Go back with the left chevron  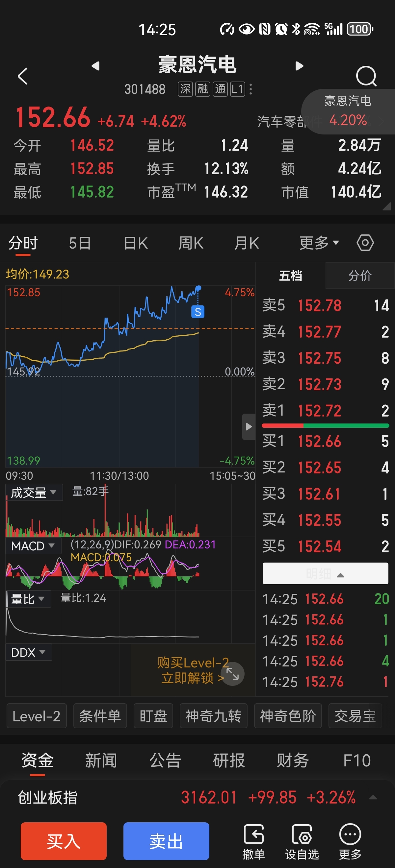coord(22,76)
